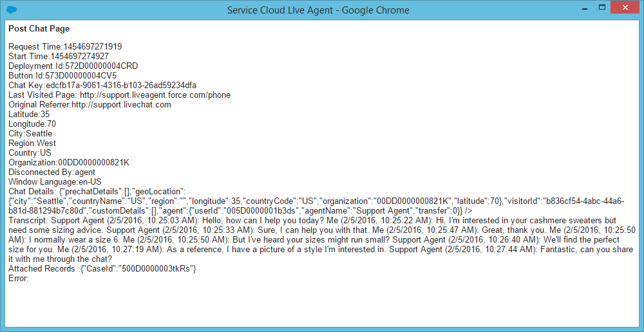Click the Salesforce cloud icon in title bar
Image resolution: width=644 pixels, height=332 pixels.
pos(12,10)
